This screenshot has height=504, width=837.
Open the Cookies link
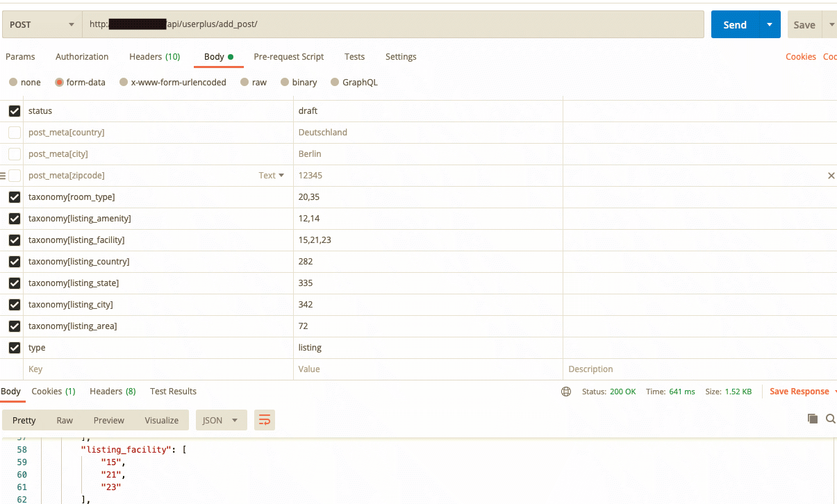click(x=801, y=57)
